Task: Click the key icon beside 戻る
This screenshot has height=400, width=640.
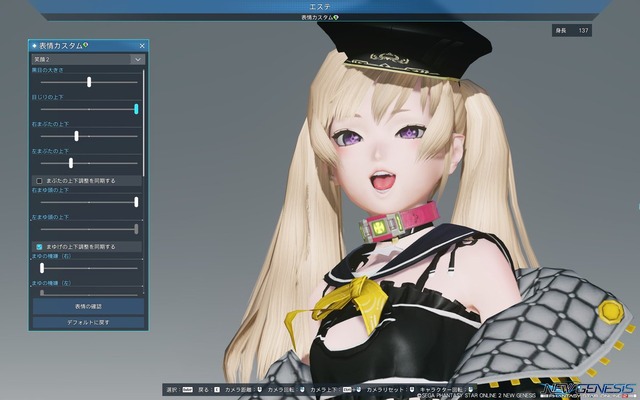Action: (217, 390)
